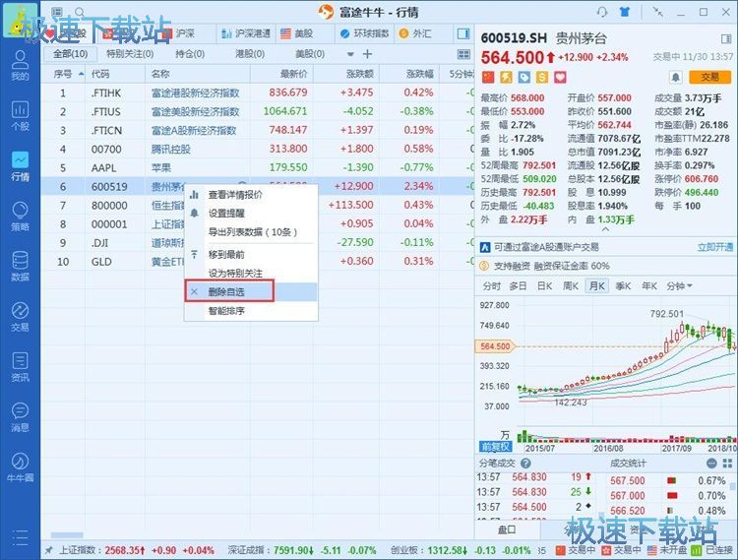Go to 行情 in the sidebar

coord(20,166)
